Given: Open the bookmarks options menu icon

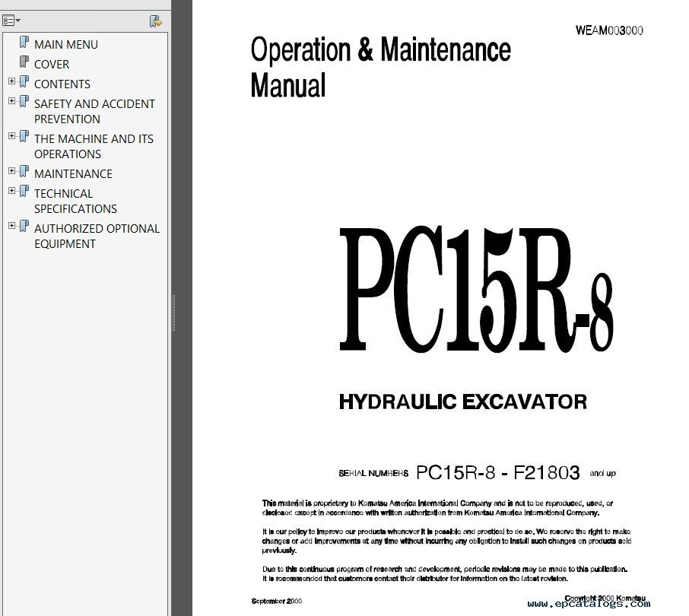Looking at the screenshot, I should 11,21.
